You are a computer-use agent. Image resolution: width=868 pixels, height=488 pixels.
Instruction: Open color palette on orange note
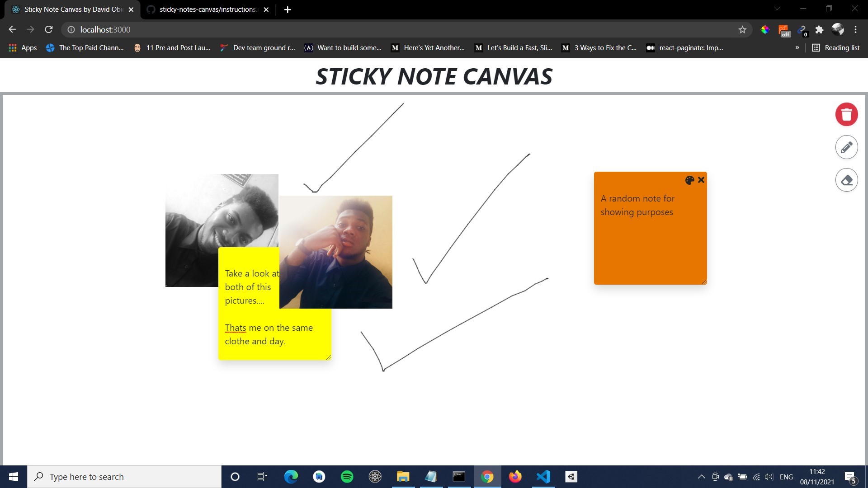pyautogui.click(x=689, y=180)
